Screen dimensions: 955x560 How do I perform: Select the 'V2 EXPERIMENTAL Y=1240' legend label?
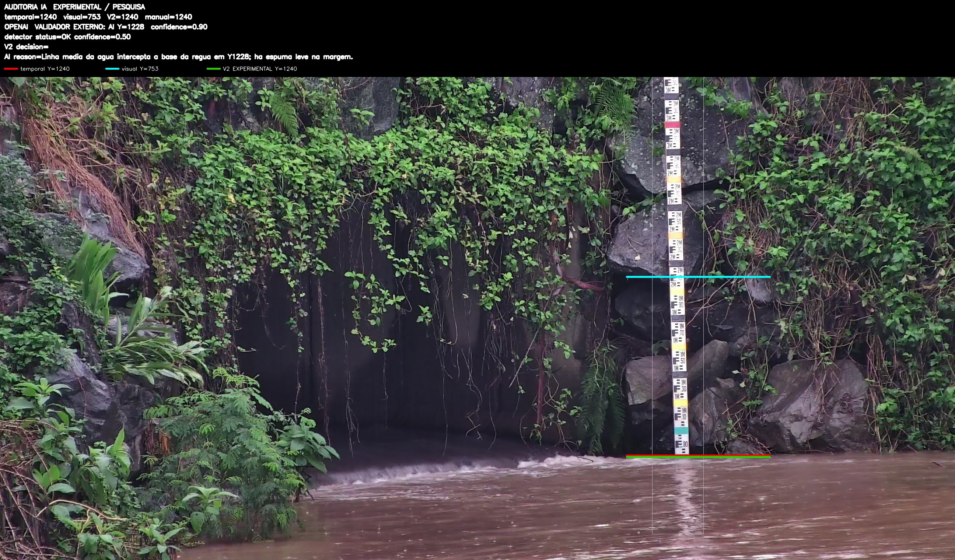click(260, 69)
